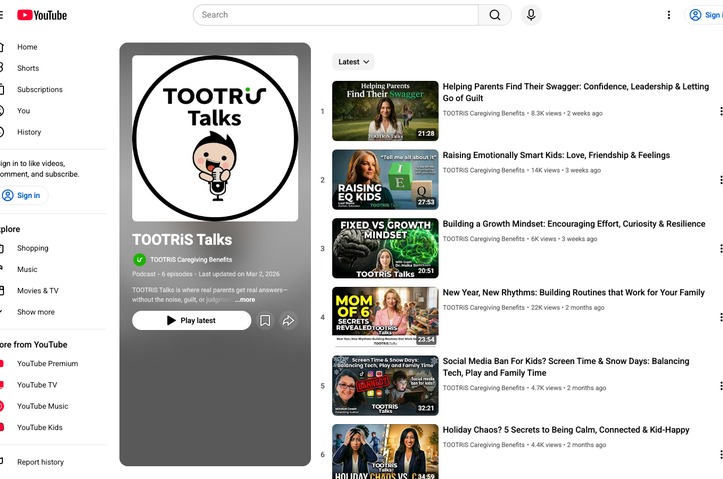Open the Latest sort dropdown
This screenshot has height=479, width=723.
tap(353, 62)
